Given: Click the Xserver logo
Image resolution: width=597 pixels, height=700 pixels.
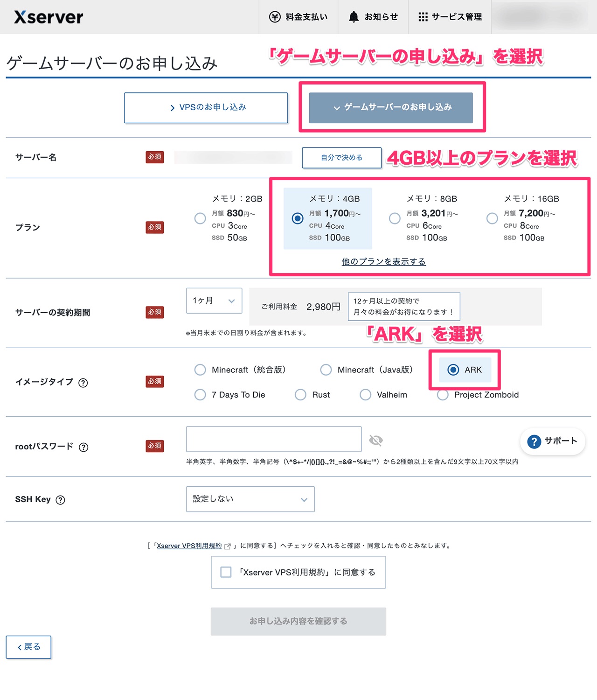Looking at the screenshot, I should click(49, 17).
